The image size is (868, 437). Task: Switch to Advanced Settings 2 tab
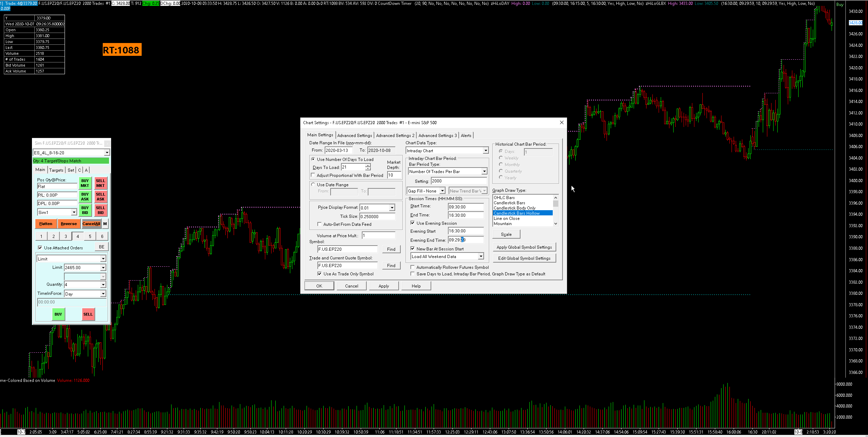[395, 136]
